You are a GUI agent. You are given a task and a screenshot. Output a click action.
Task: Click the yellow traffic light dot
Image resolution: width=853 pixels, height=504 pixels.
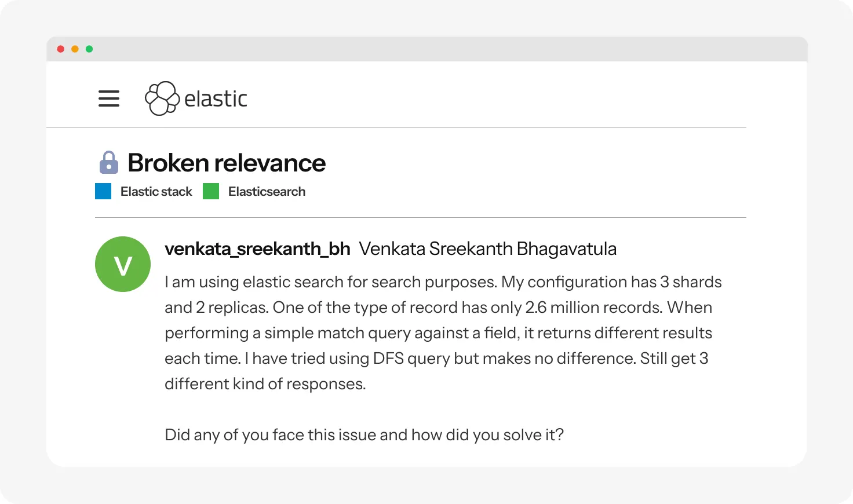[x=75, y=49]
